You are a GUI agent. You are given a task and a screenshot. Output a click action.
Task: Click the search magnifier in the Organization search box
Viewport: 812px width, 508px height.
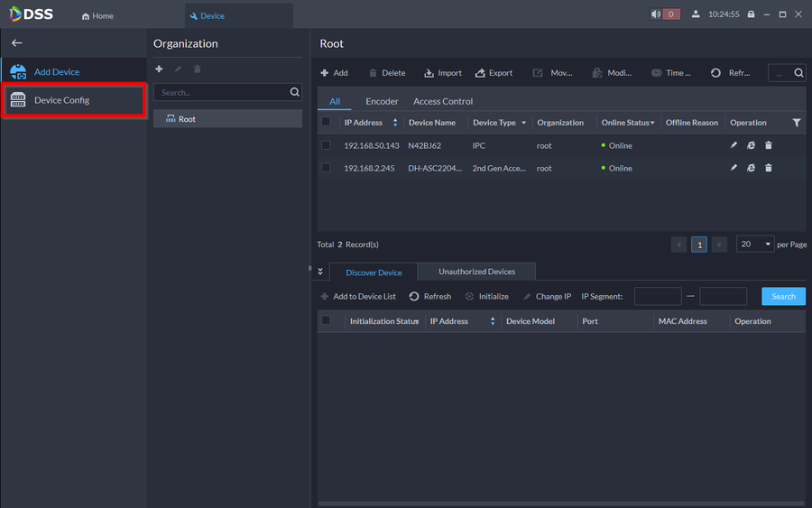point(294,92)
